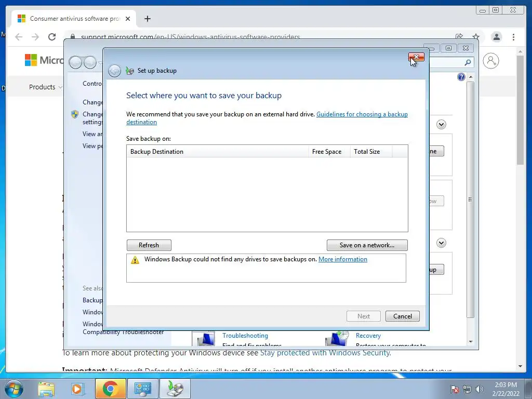Click the blue help icon in Control Panel window
Screen dimensions: 532x399
tap(461, 77)
